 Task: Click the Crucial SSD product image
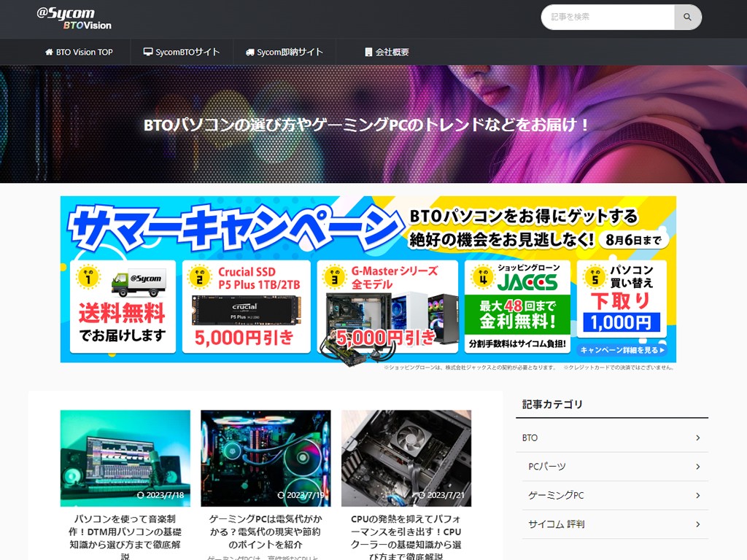pos(247,311)
